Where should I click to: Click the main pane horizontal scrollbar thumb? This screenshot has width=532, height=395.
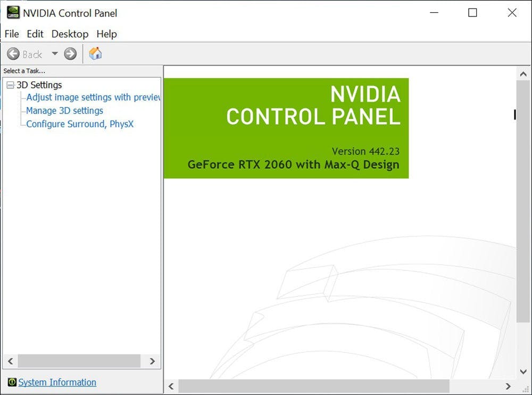click(314, 386)
